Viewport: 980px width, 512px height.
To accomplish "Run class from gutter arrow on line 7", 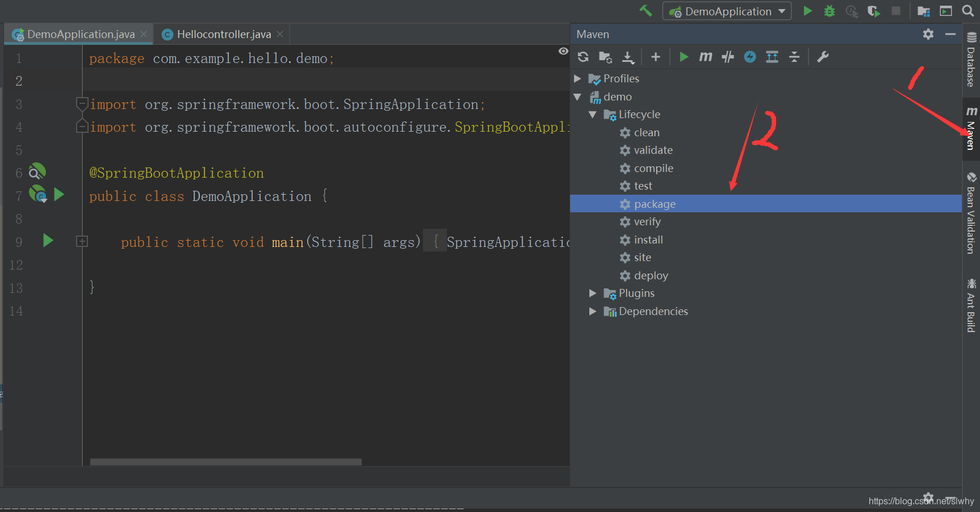I will click(x=59, y=195).
